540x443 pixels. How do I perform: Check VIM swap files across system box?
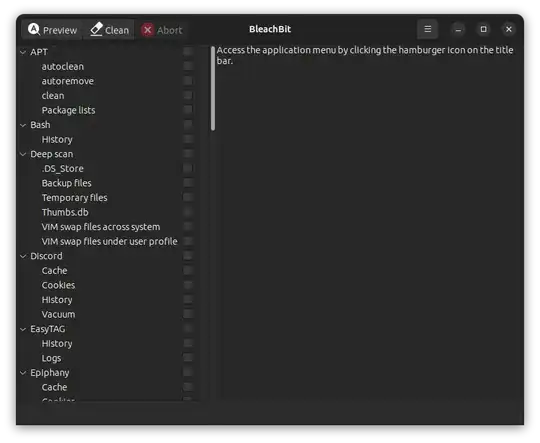[188, 226]
